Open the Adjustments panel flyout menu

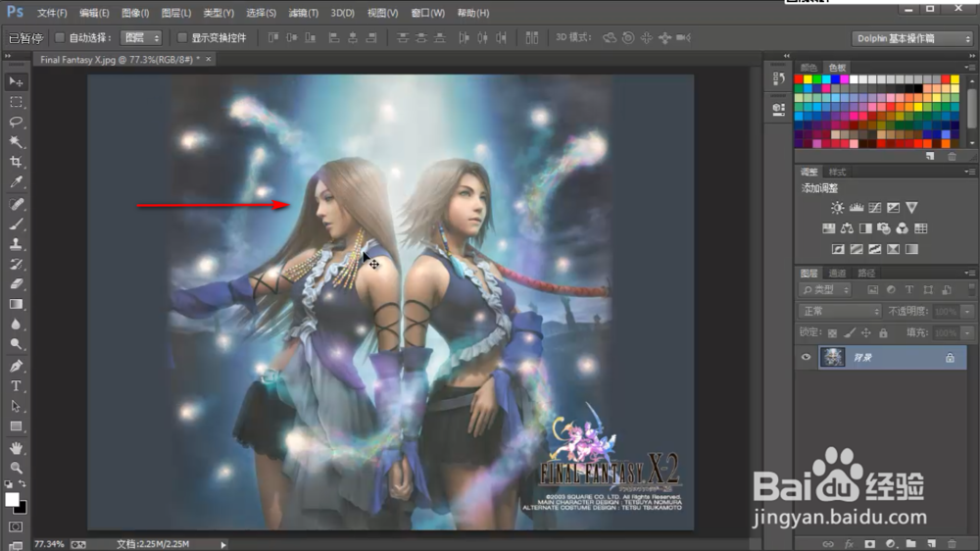click(x=969, y=172)
